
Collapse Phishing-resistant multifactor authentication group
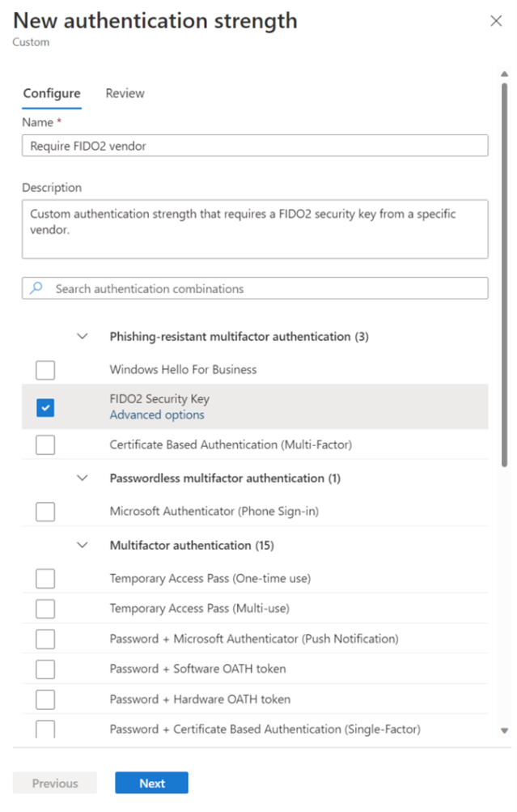pyautogui.click(x=82, y=337)
